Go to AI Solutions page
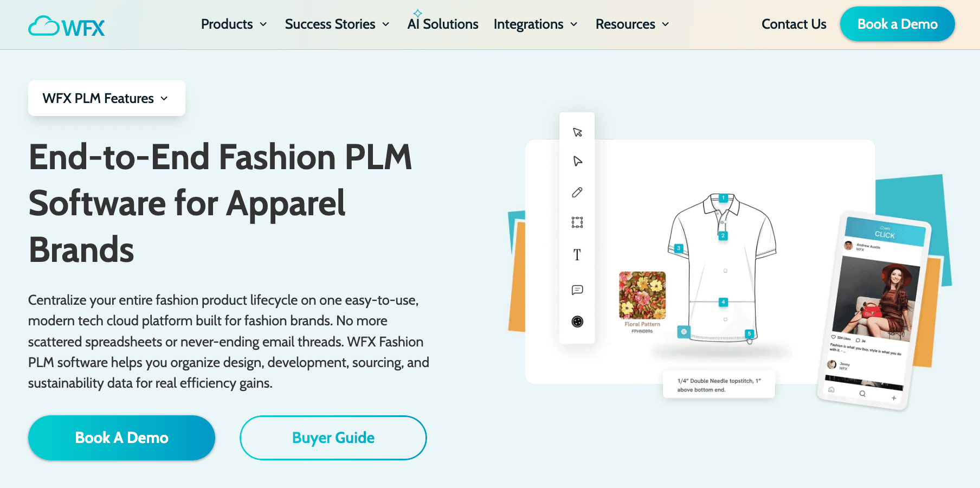Viewport: 980px width, 488px height. [x=443, y=24]
